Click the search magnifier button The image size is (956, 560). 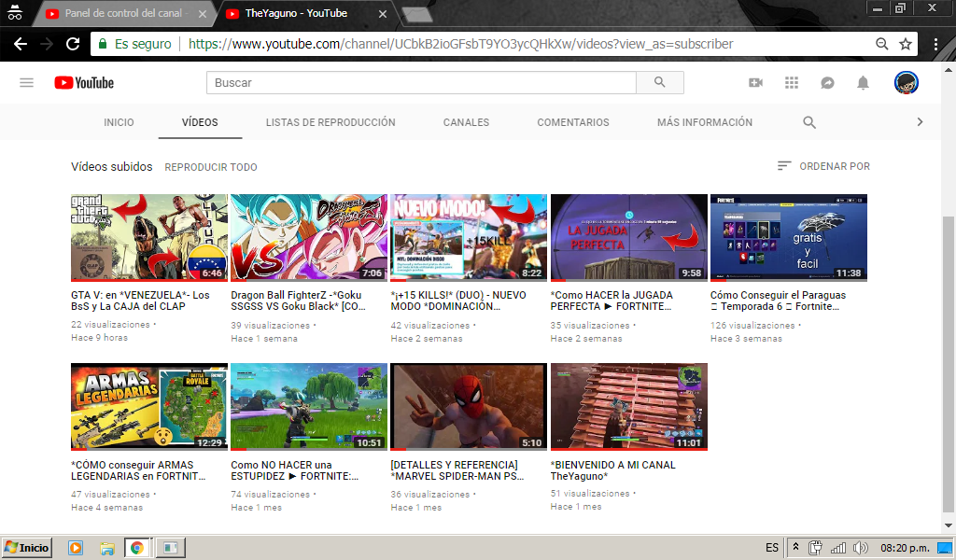click(x=660, y=82)
